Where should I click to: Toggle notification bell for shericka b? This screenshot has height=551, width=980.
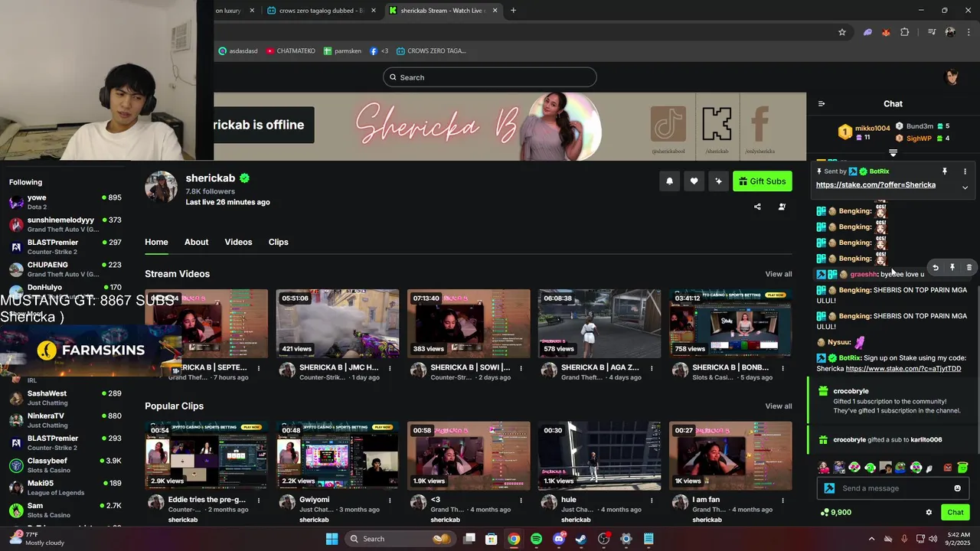tap(669, 181)
